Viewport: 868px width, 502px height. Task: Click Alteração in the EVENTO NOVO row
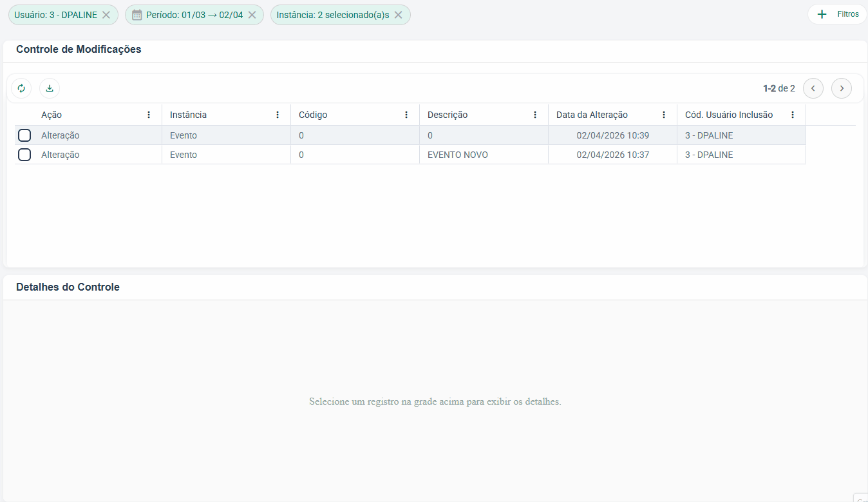pos(61,155)
